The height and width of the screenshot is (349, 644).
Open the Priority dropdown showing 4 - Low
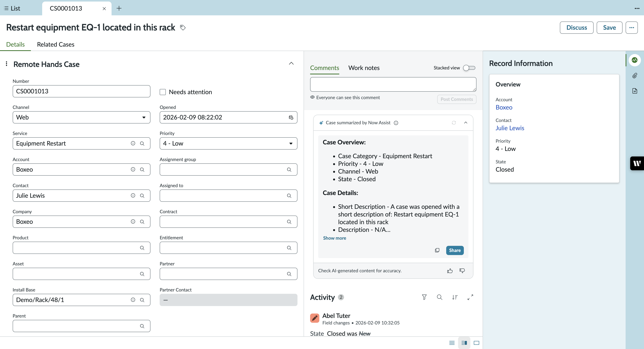click(228, 143)
